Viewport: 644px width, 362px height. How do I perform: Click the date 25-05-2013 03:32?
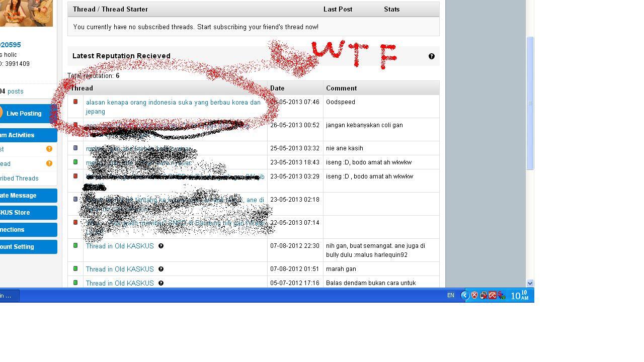click(295, 148)
